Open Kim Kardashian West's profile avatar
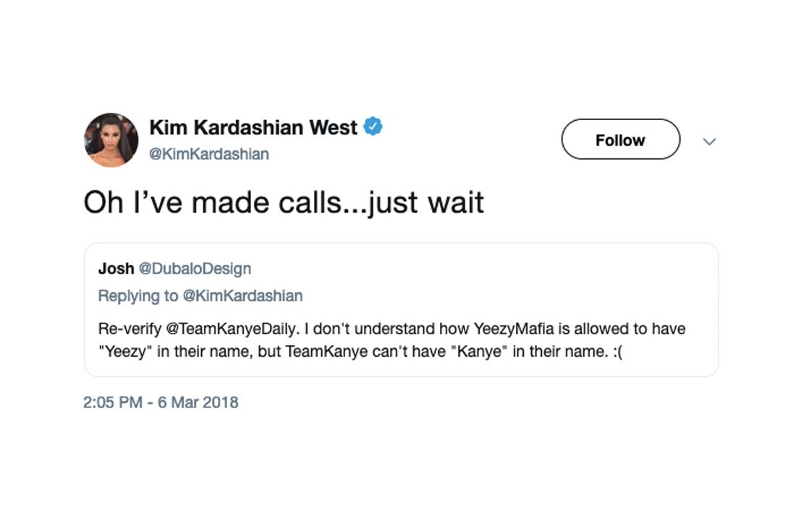This screenshot has height=532, width=796. click(111, 140)
